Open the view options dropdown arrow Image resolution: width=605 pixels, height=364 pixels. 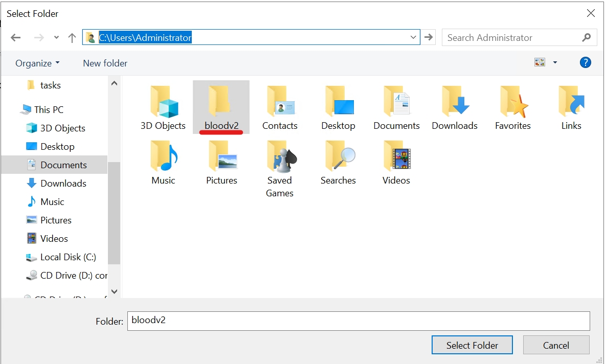(x=555, y=63)
